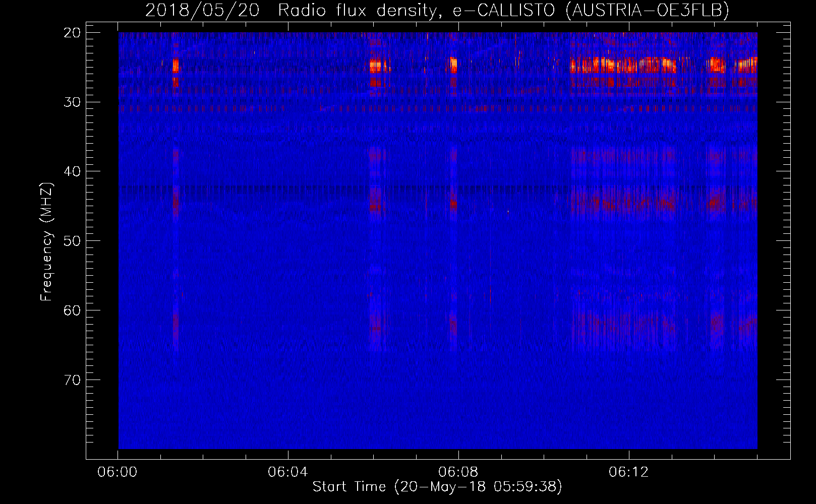Click the date '2018/05/20' in the title
Viewport: 816px width, 504px height.
tap(202, 10)
